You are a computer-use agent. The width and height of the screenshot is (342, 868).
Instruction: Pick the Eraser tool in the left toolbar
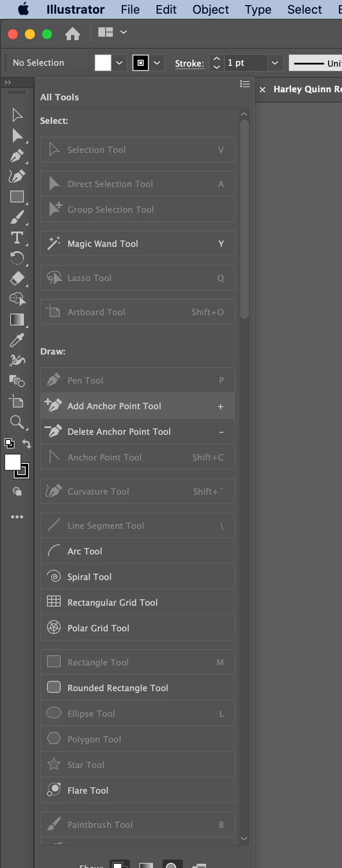pyautogui.click(x=17, y=279)
